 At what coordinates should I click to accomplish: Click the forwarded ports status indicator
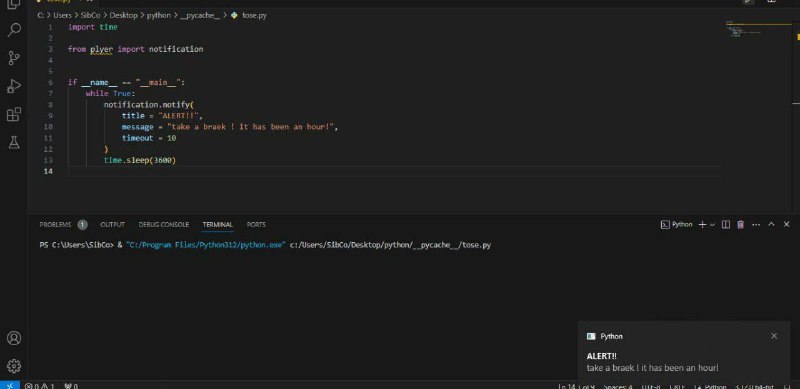point(71,386)
